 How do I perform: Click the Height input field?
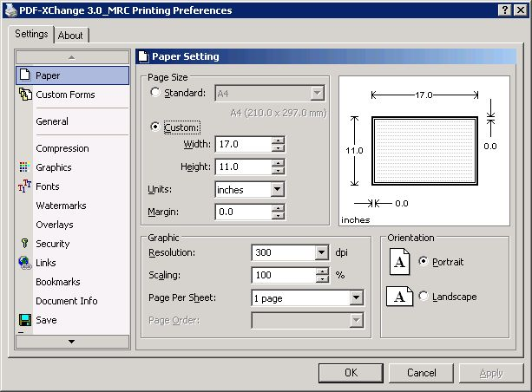coord(244,167)
